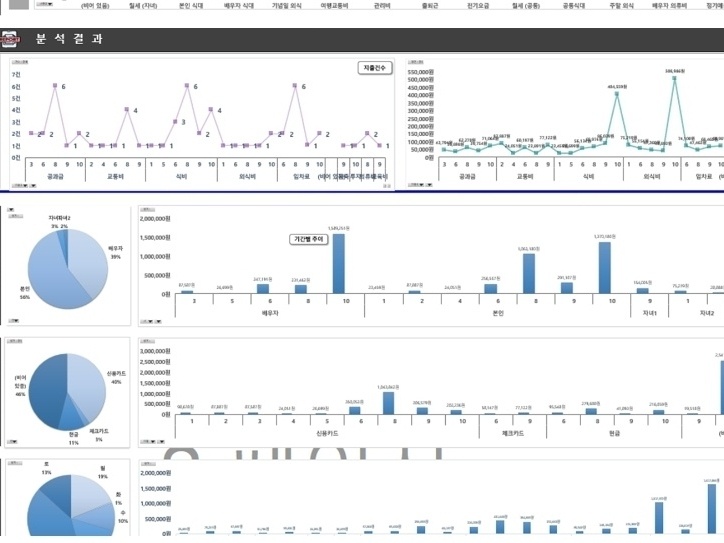This screenshot has width=724, height=543.
Task: Select 교통비 month 8 data point valued 4
Action: pos(127,109)
